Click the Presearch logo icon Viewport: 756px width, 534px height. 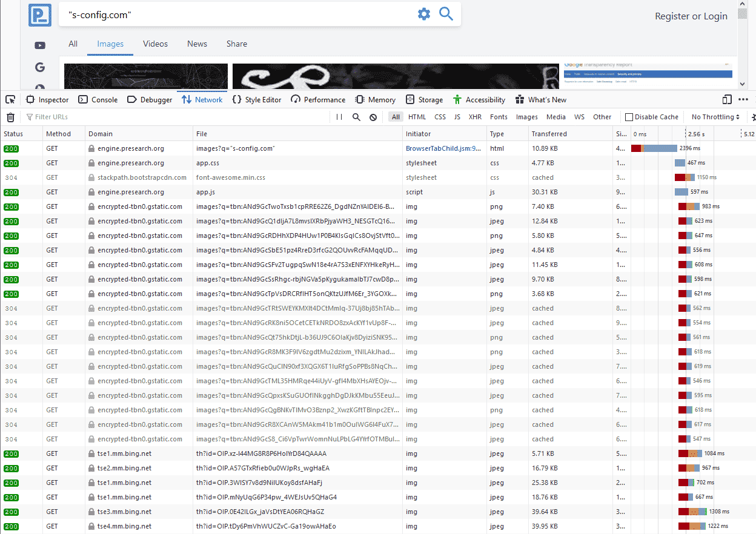coord(40,15)
